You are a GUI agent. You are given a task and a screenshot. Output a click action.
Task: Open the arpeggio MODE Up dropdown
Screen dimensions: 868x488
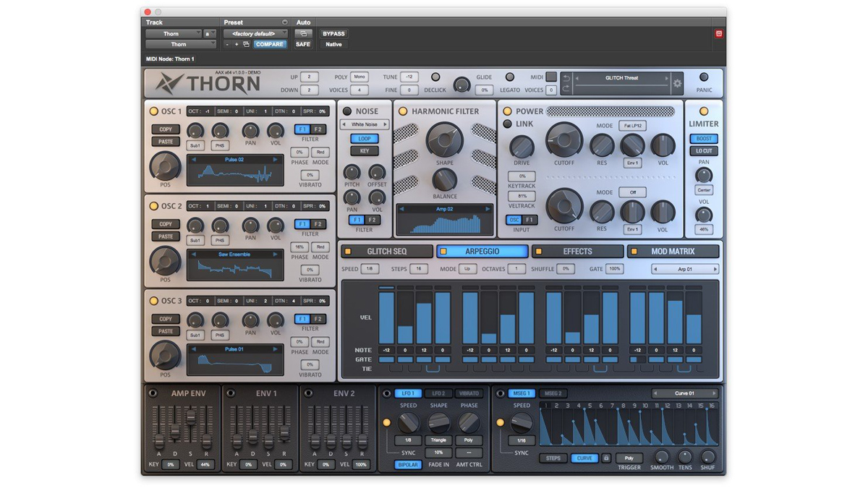coord(468,269)
